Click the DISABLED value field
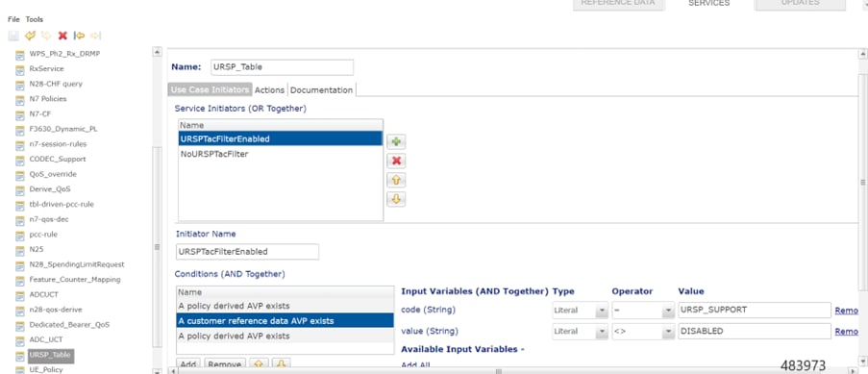The width and height of the screenshot is (868, 374). point(755,332)
